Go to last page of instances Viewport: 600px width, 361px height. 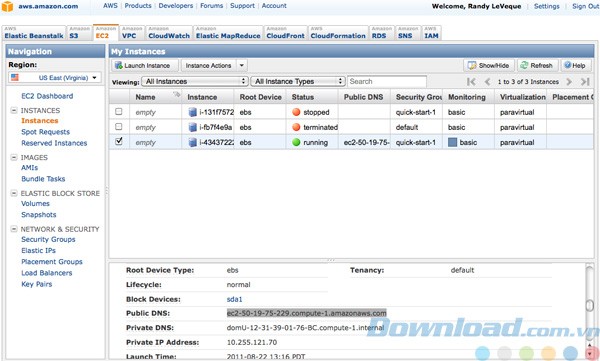tap(584, 82)
